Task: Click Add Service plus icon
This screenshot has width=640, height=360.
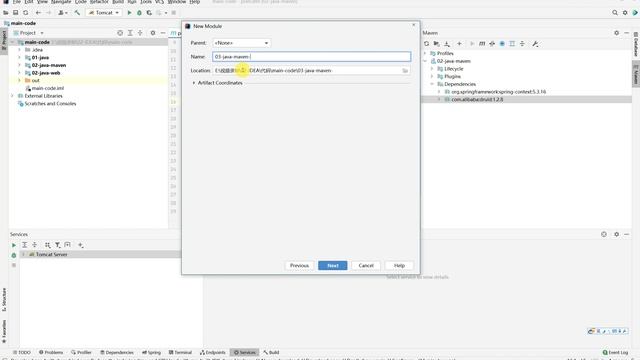Action: (81, 245)
